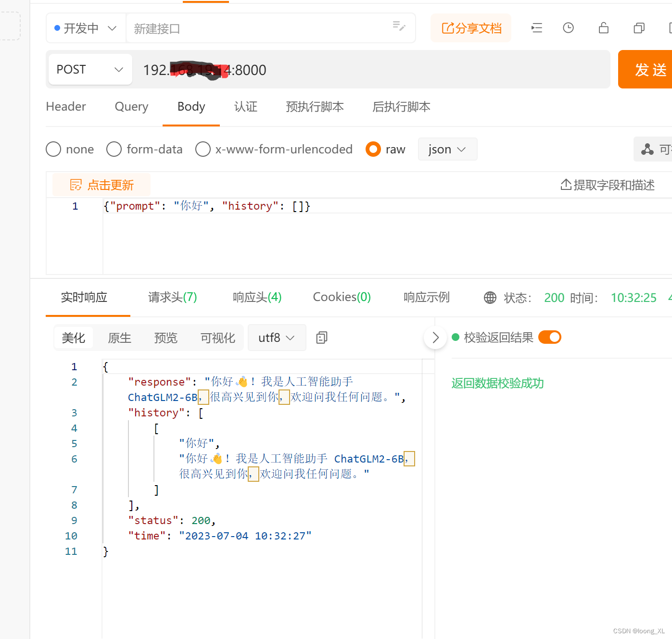Click the 发送 send button
The height and width of the screenshot is (639, 672).
645,69
